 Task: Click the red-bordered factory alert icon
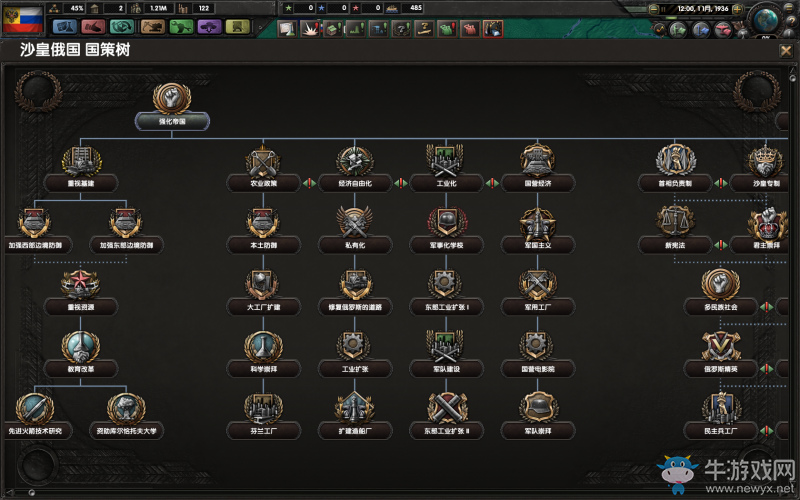coord(493,29)
